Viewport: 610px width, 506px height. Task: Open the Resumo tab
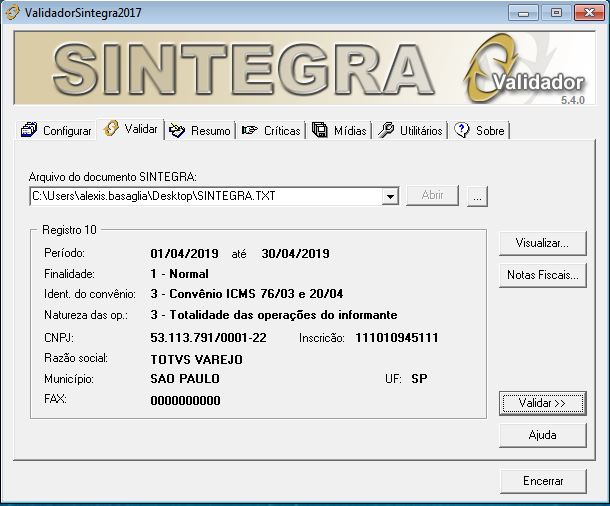(200, 130)
